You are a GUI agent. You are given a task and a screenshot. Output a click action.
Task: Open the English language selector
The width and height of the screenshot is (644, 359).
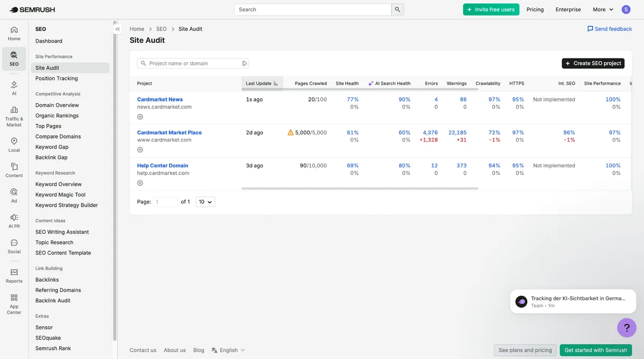(x=228, y=350)
